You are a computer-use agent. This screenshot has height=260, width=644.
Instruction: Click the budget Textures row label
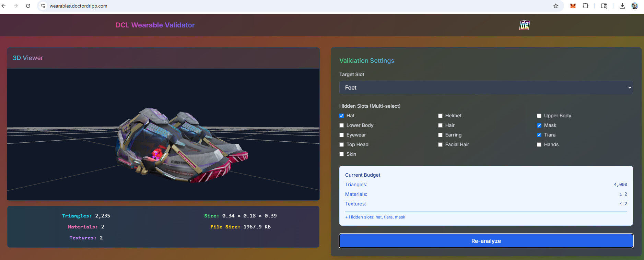coord(355,204)
